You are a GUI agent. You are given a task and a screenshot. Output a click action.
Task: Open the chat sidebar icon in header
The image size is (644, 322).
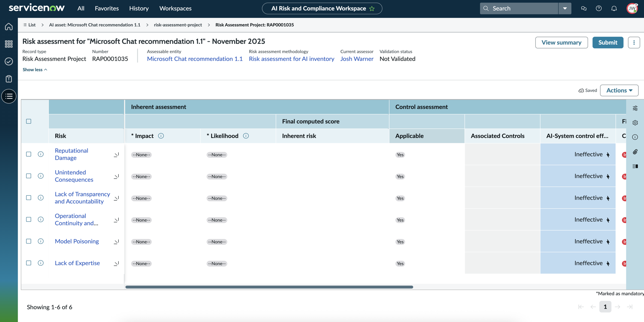click(x=584, y=8)
